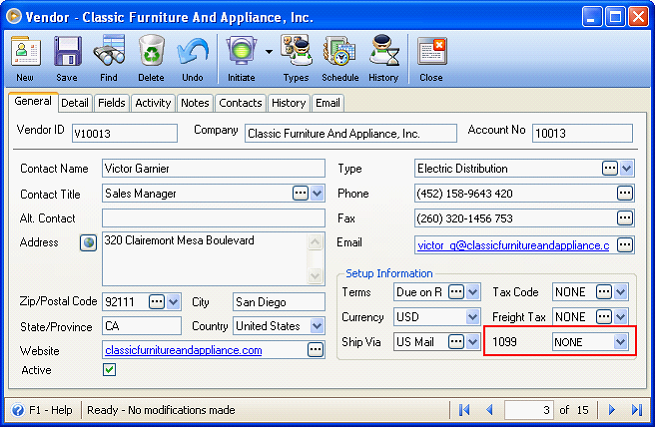Expand the Currency dropdown

click(x=473, y=317)
